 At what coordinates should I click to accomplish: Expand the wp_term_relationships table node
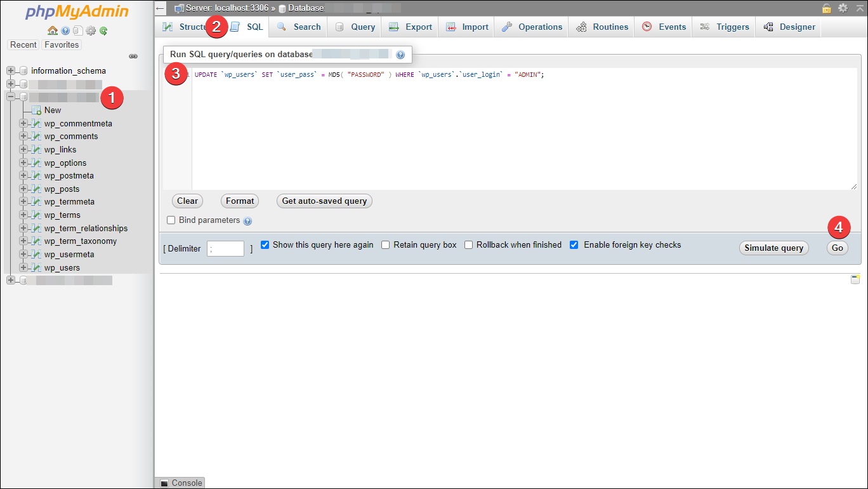tap(23, 228)
